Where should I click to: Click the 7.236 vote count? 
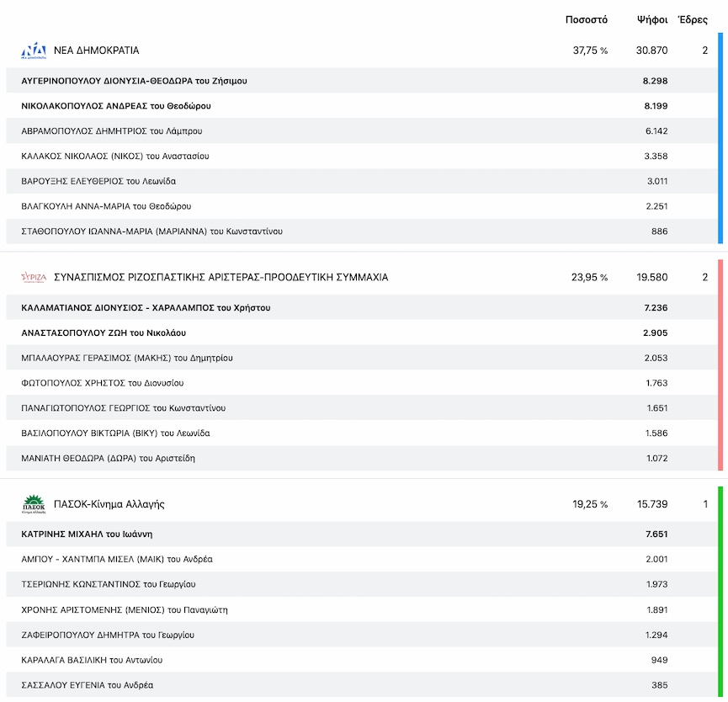coord(656,308)
